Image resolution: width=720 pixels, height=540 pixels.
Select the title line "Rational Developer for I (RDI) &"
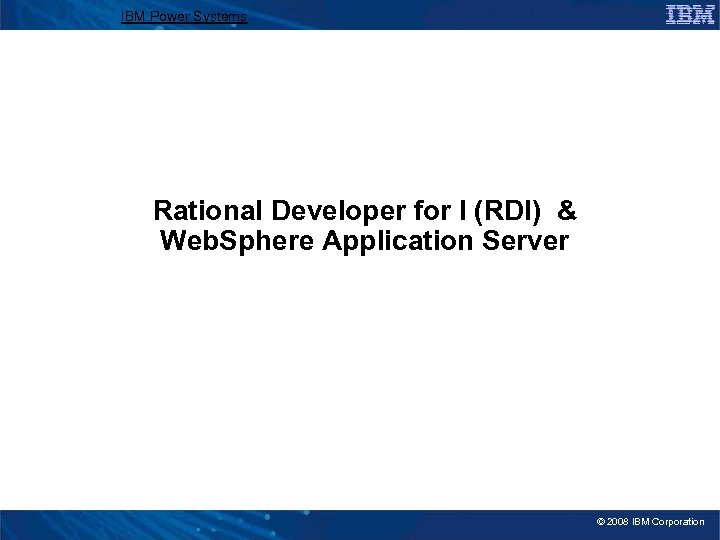[365, 211]
